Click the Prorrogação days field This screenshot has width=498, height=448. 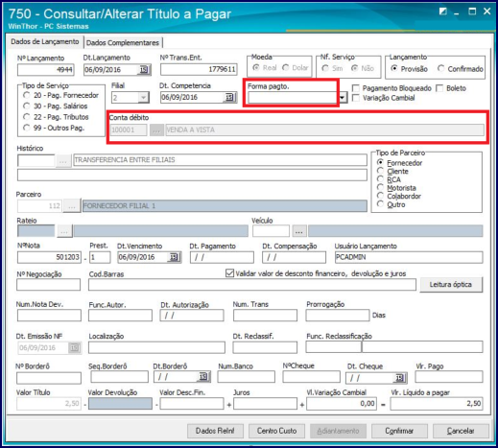[x=338, y=316]
